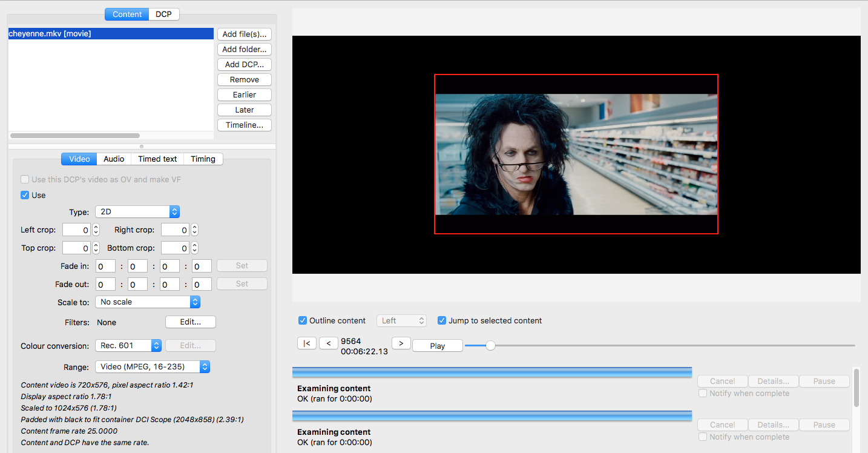The height and width of the screenshot is (453, 868).
Task: Click the Add folder... button
Action: (x=245, y=49)
